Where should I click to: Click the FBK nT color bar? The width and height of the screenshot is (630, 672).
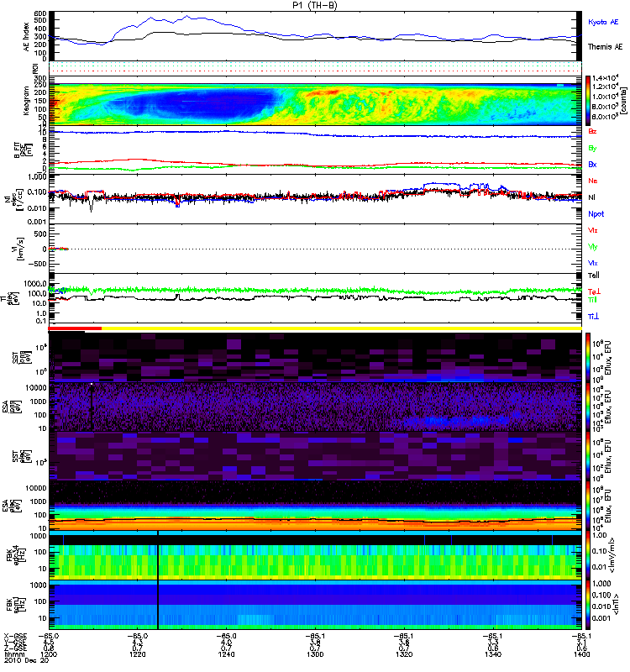588,605
